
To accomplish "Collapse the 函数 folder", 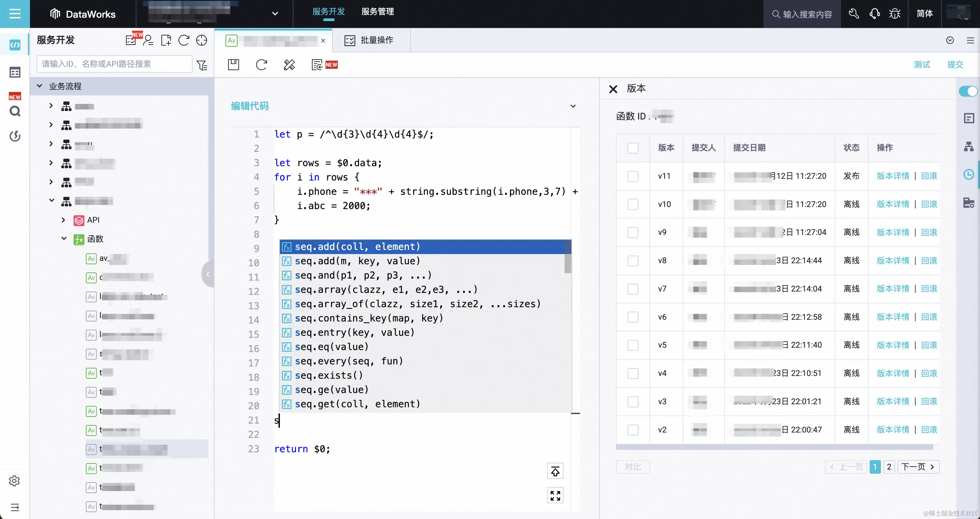I will [64, 239].
